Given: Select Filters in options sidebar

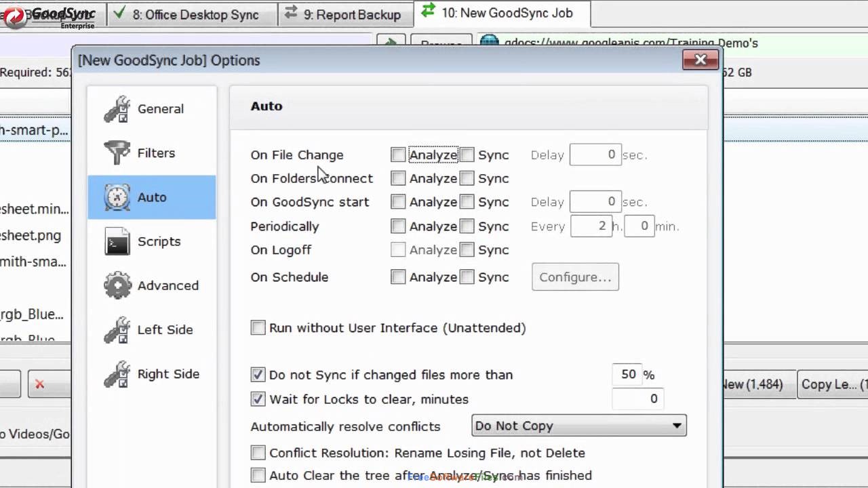Looking at the screenshot, I should pyautogui.click(x=152, y=153).
